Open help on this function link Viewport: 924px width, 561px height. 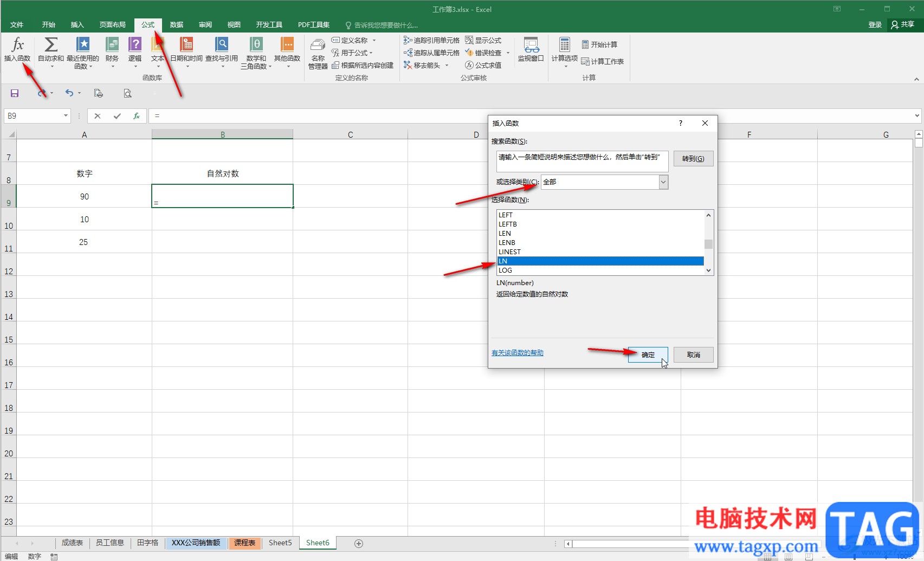[518, 353]
